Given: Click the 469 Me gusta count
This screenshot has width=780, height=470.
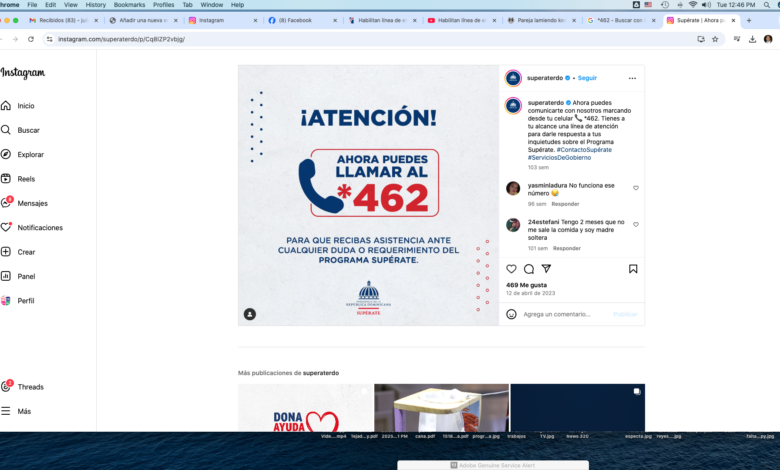Looking at the screenshot, I should pyautogui.click(x=526, y=285).
